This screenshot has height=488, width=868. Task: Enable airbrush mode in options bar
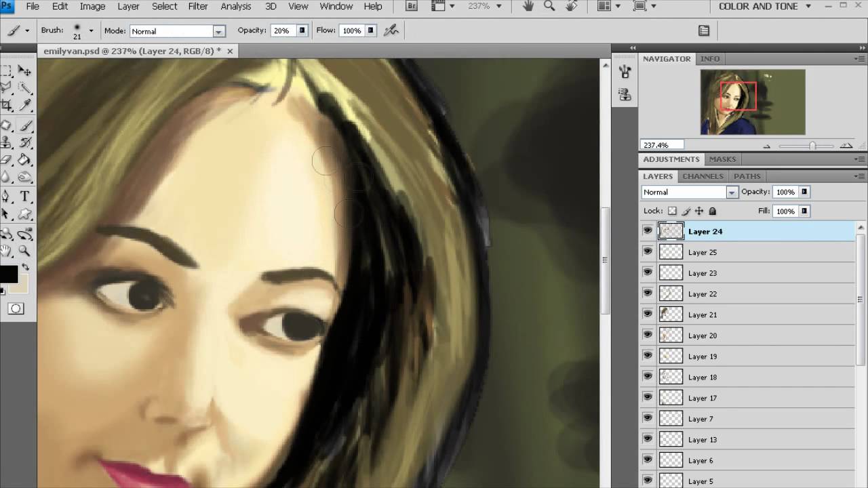point(391,30)
